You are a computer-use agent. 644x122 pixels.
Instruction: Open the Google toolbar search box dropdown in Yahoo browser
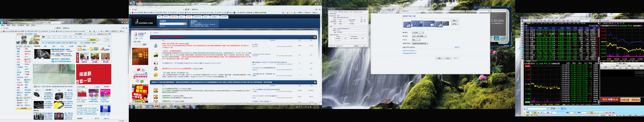pos(55,28)
